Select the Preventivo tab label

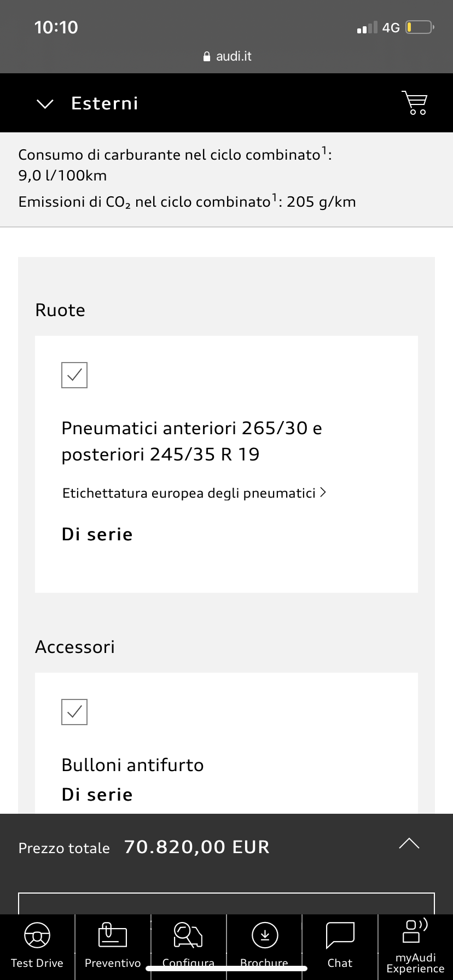(x=113, y=963)
